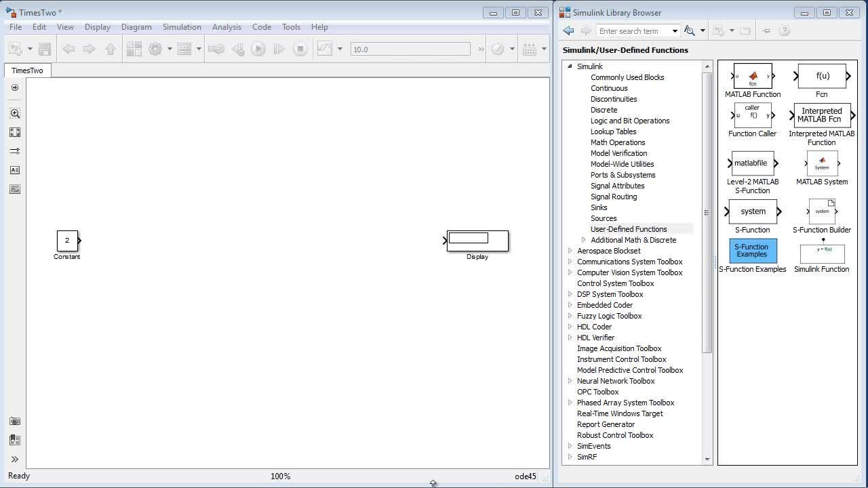
Task: Select the Constant block on canvas
Action: 67,241
